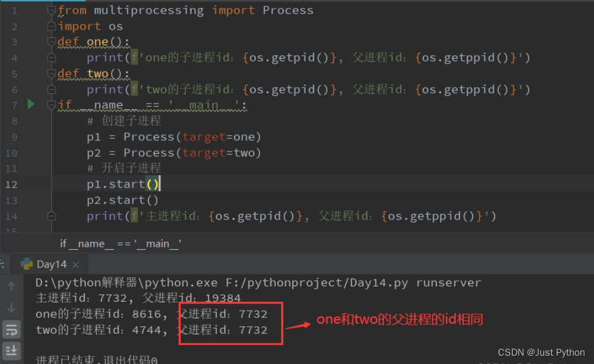Click fold end marker on line 4
The image size is (594, 364).
click(x=52, y=57)
